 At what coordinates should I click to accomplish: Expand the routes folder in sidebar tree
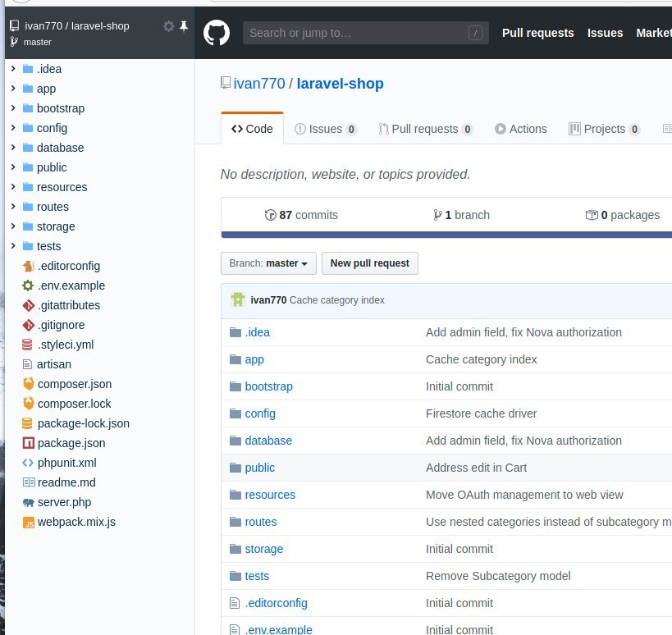click(x=13, y=207)
